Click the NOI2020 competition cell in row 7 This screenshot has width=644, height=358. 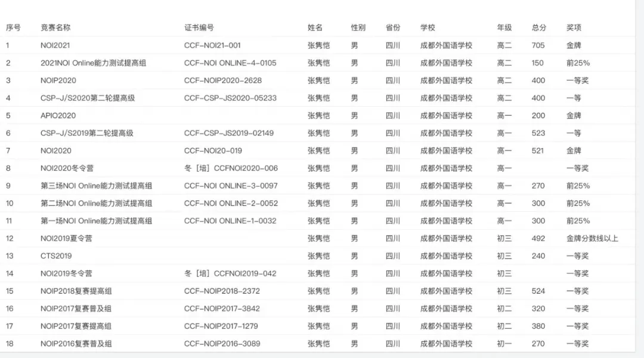pos(56,151)
